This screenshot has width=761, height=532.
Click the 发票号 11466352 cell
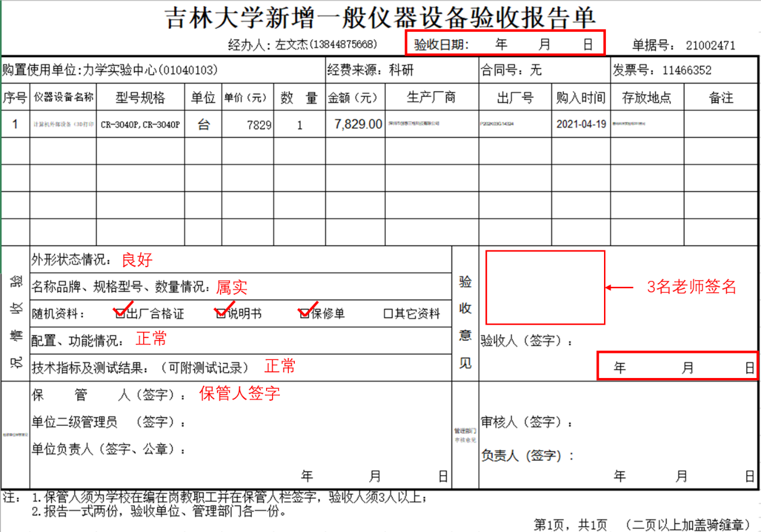tap(683, 70)
